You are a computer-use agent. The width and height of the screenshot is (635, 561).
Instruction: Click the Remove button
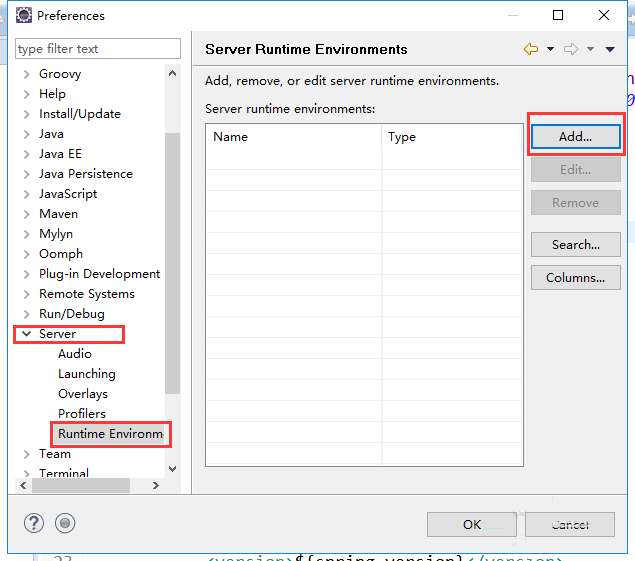coord(575,203)
